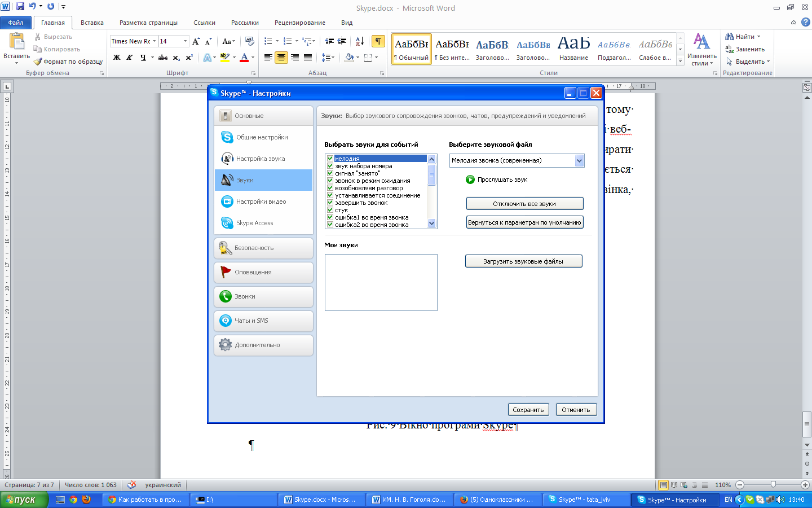Switch to Рецензирование ribbon tab
The width and height of the screenshot is (812, 508).
click(x=299, y=23)
